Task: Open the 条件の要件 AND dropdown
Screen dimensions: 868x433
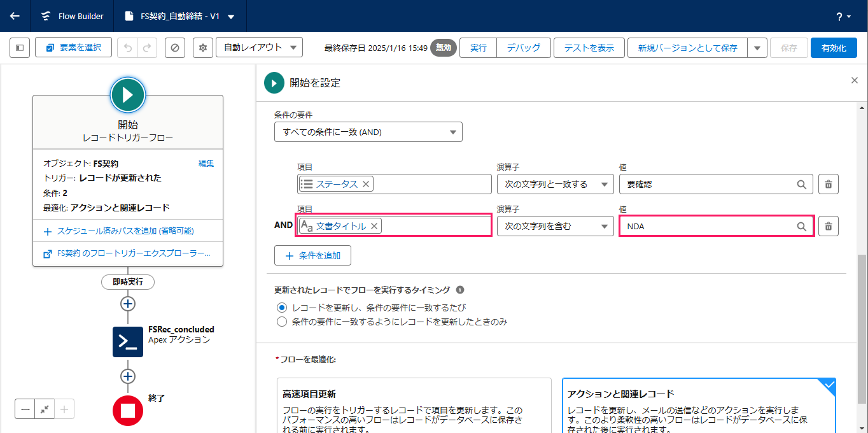Action: tap(368, 132)
